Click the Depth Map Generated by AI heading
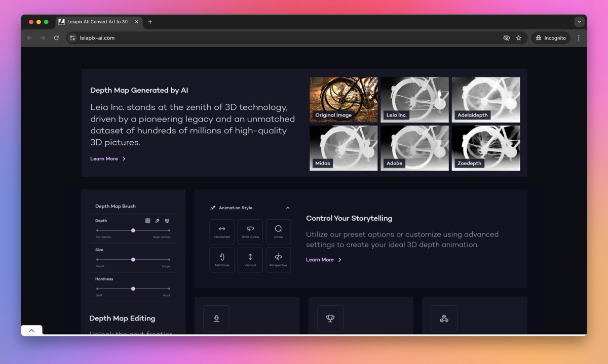Screen dimensions: 608x364 139,90
